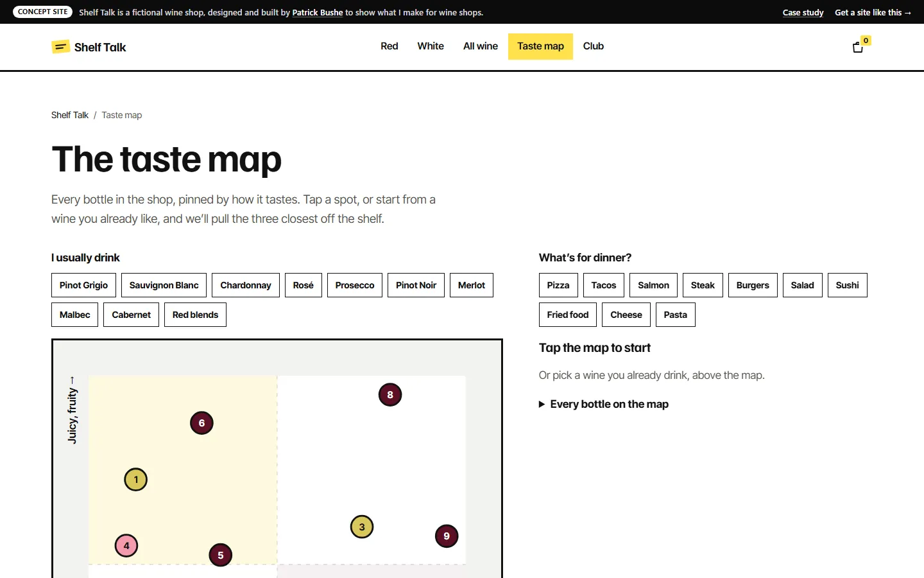This screenshot has height=578, width=924.
Task: Open the Red menu item
Action: (x=389, y=46)
